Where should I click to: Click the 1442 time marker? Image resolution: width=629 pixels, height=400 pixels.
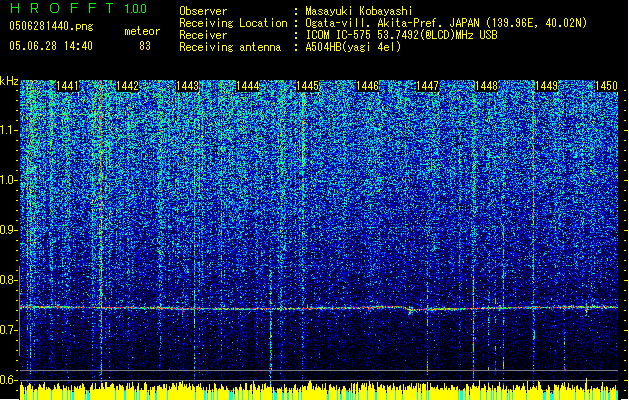click(x=127, y=86)
